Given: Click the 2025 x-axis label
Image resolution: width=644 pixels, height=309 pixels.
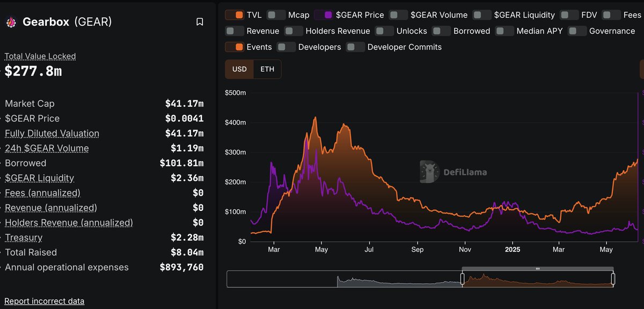Looking at the screenshot, I should coord(513,249).
